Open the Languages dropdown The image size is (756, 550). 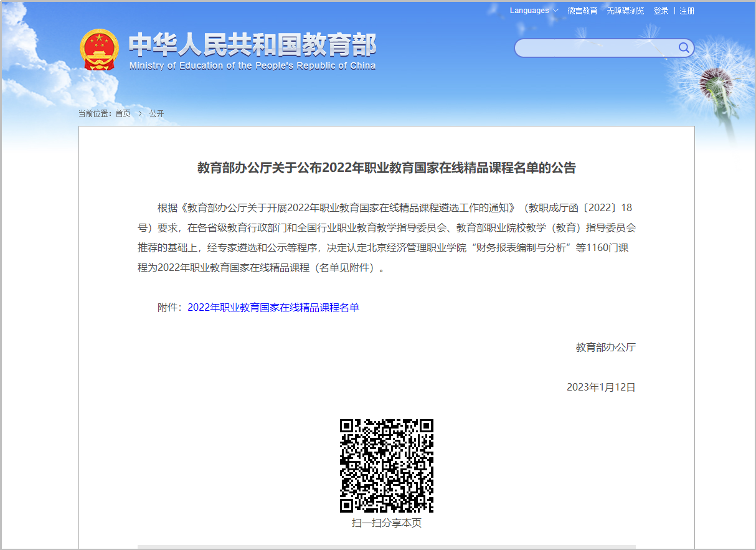534,11
